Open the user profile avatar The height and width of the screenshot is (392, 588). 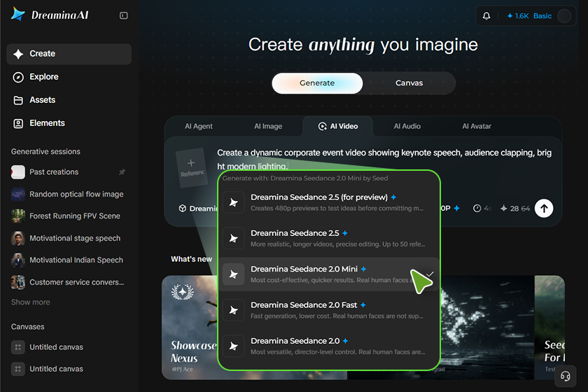click(x=564, y=16)
